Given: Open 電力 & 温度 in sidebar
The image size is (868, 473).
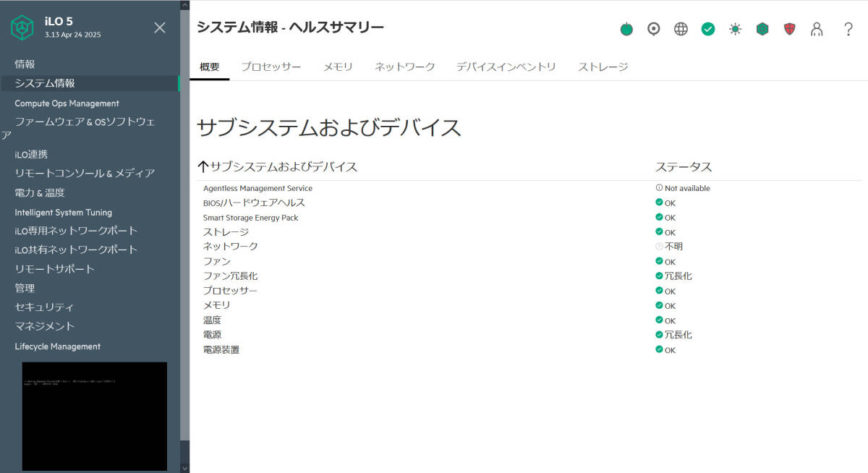Looking at the screenshot, I should tap(40, 192).
